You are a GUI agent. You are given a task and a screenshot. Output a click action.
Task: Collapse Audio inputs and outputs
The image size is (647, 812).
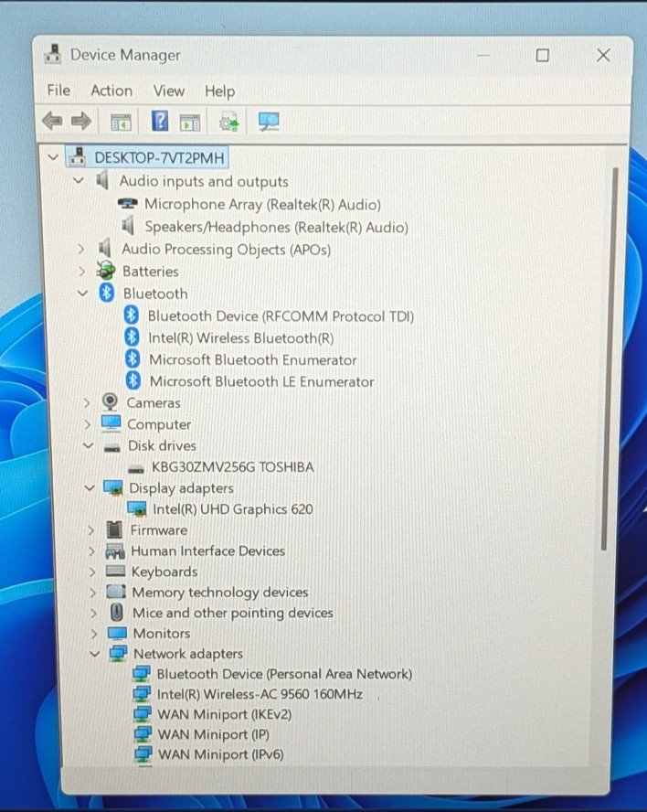79,180
